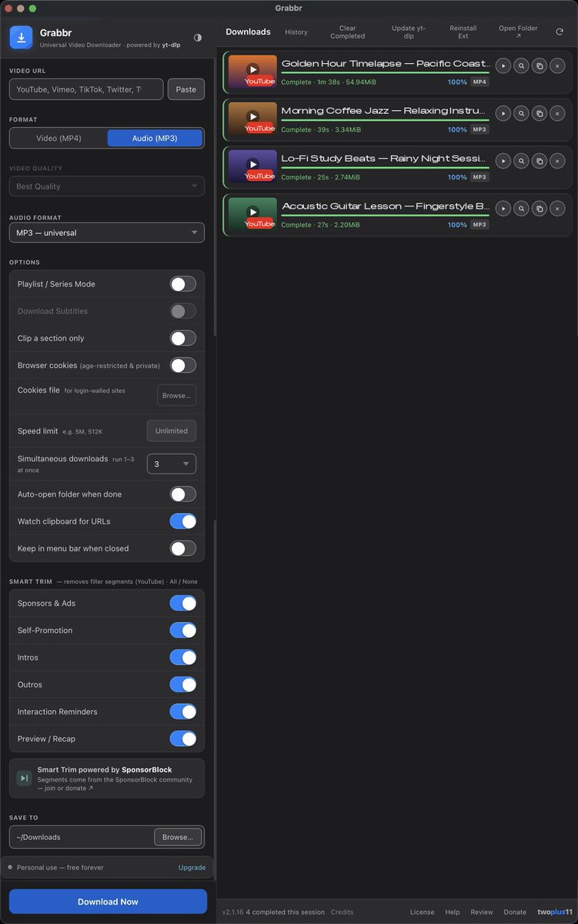This screenshot has height=924, width=578.
Task: Remove Lo-Fi Study Beats from the list
Action: coord(558,162)
